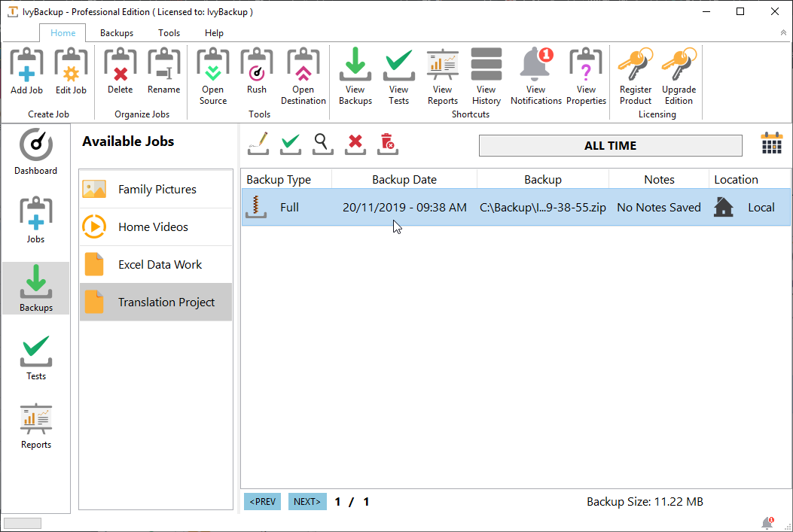
Task: Click the 'Available Jobs' heading
Action: click(x=128, y=141)
